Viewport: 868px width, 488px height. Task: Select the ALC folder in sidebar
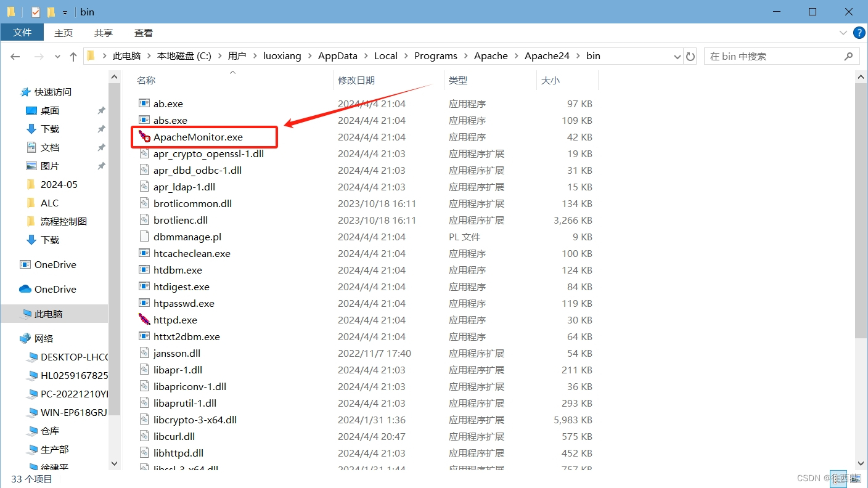[49, 203]
